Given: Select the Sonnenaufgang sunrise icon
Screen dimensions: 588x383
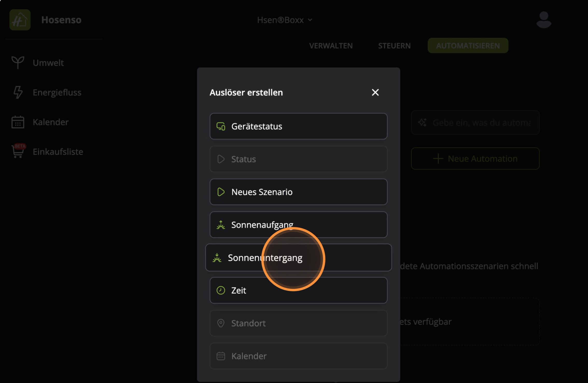Looking at the screenshot, I should (221, 225).
